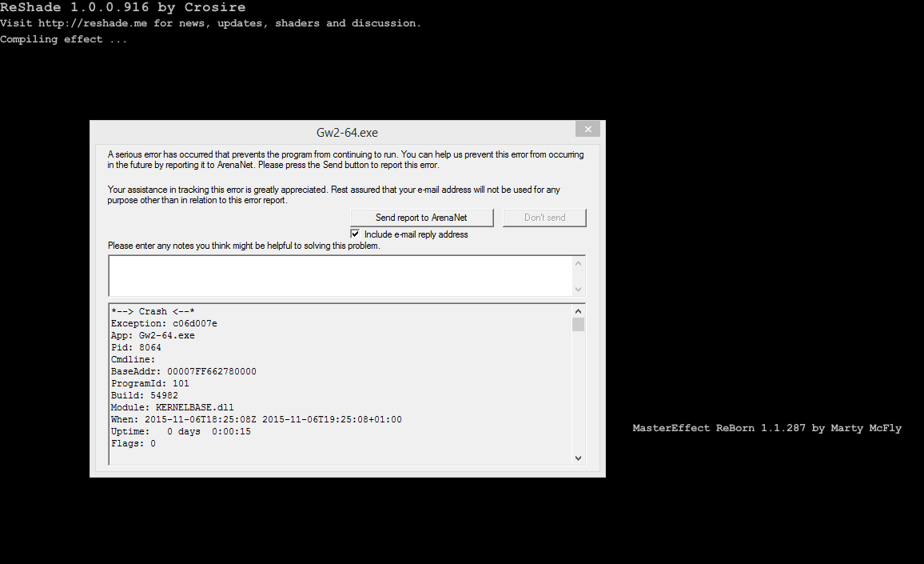924x564 pixels.
Task: Click the 'Flags: 0' line
Action: pyautogui.click(x=133, y=444)
